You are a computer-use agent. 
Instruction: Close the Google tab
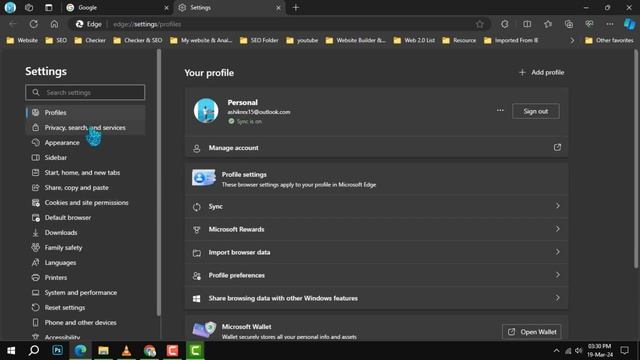pos(166,7)
